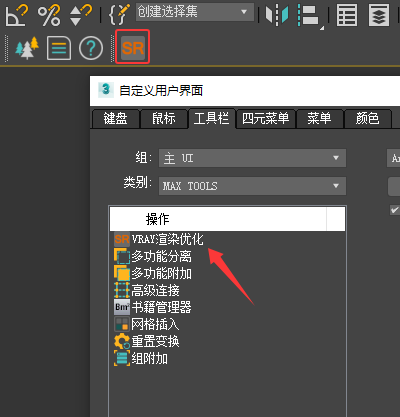Switch to the 键盘 tab

click(115, 119)
